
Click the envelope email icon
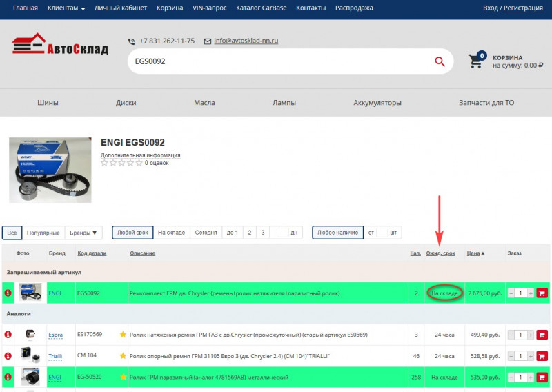click(x=208, y=41)
